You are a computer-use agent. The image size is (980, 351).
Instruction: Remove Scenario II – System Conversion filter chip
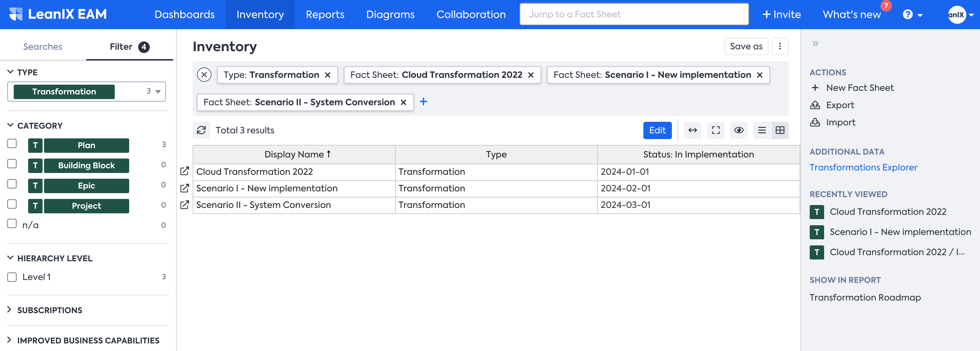[x=404, y=103]
